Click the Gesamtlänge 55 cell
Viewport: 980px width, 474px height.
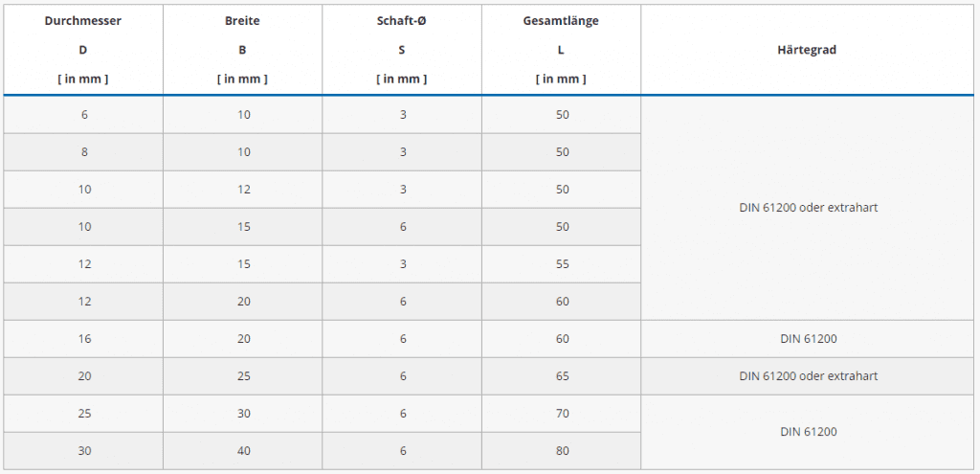pos(562,264)
